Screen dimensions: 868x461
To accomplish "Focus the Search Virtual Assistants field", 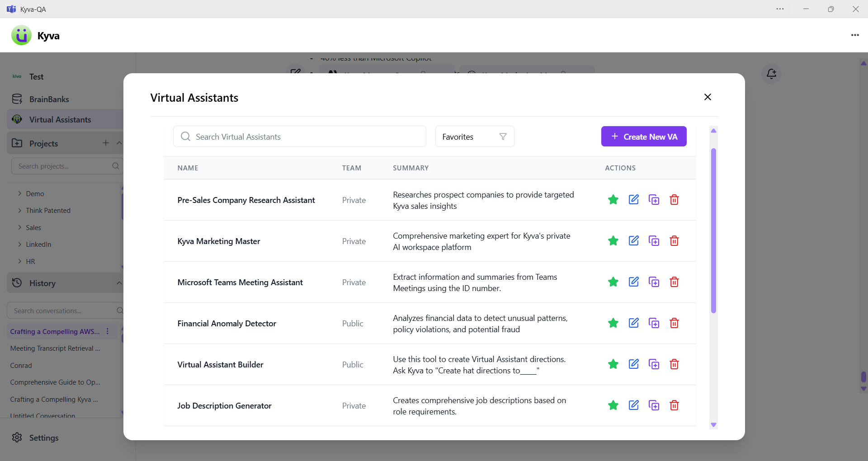I will click(299, 136).
